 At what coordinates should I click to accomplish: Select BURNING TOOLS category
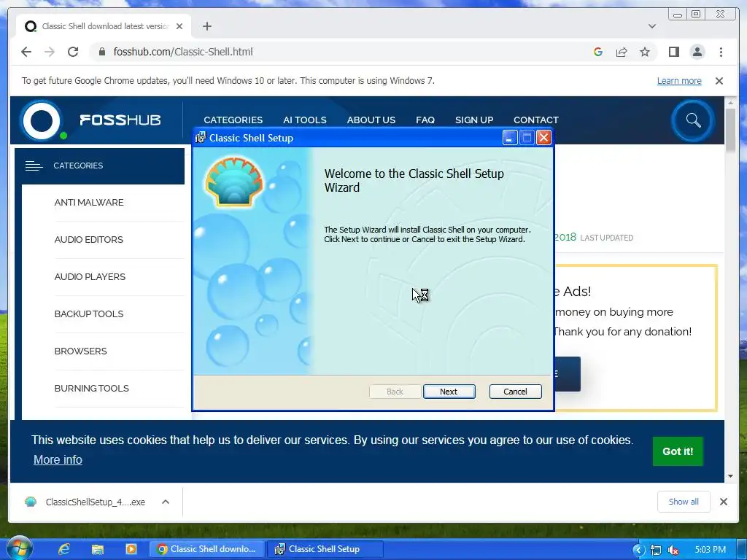[x=91, y=388]
